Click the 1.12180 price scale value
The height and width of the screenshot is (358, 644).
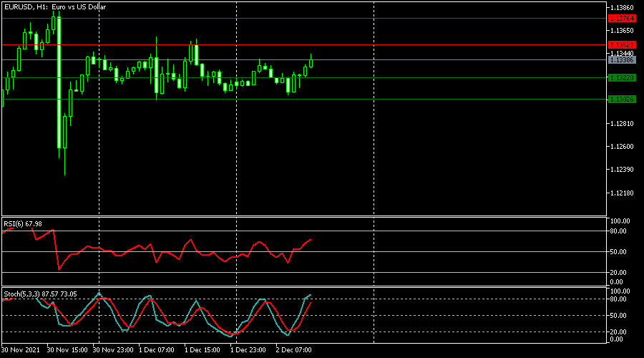(622, 193)
